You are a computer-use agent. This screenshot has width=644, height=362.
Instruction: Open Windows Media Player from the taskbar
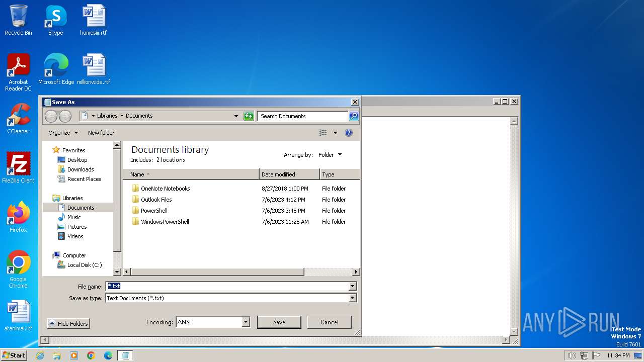[x=74, y=355]
